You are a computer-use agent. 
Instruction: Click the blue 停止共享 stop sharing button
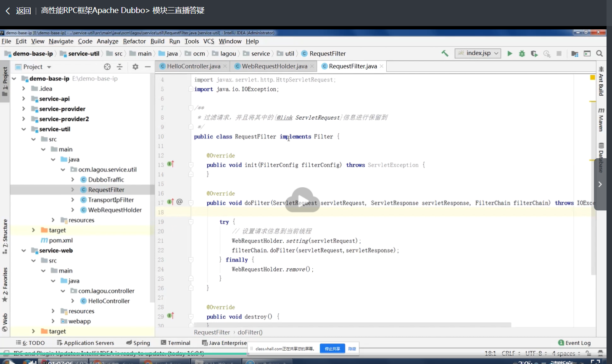[x=332, y=348]
